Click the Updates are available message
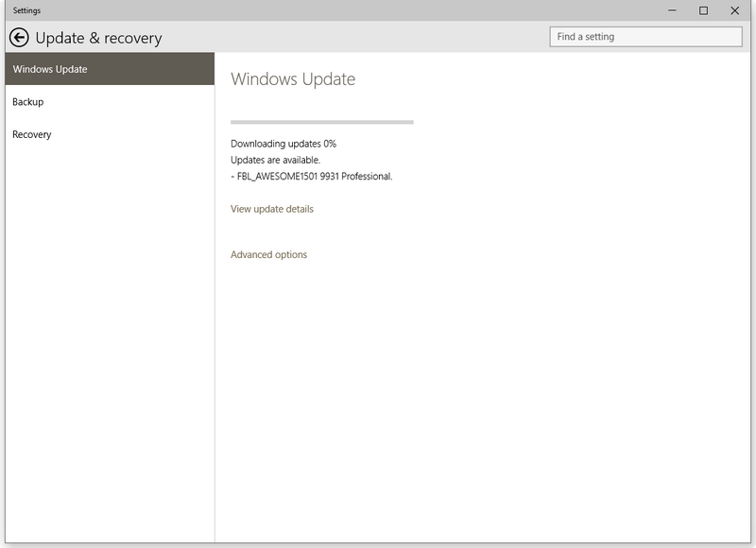 [x=275, y=160]
